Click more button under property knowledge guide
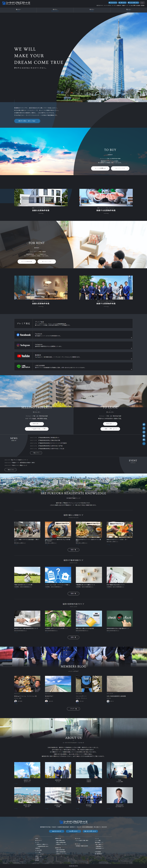 [73, 593]
